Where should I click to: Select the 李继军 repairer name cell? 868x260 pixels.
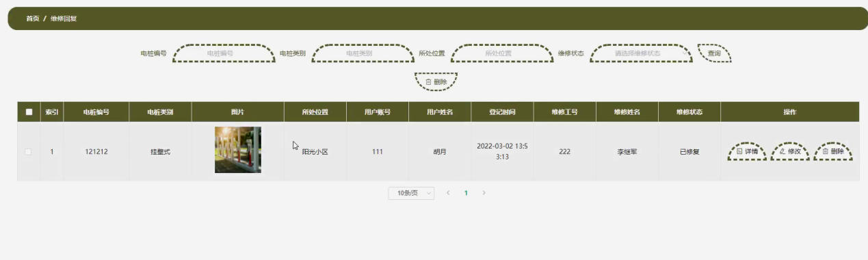click(627, 152)
